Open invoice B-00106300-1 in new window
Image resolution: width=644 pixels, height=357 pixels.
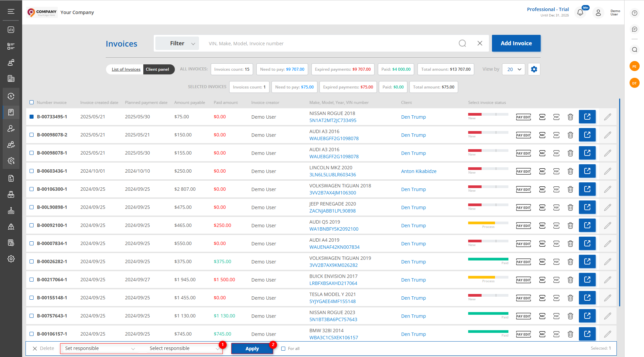click(x=587, y=189)
